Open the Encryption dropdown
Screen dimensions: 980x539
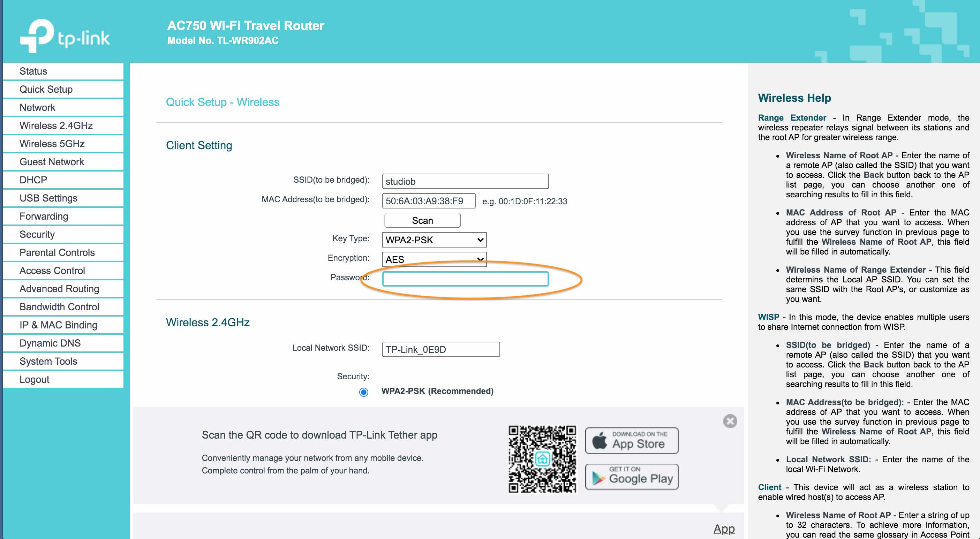tap(434, 259)
